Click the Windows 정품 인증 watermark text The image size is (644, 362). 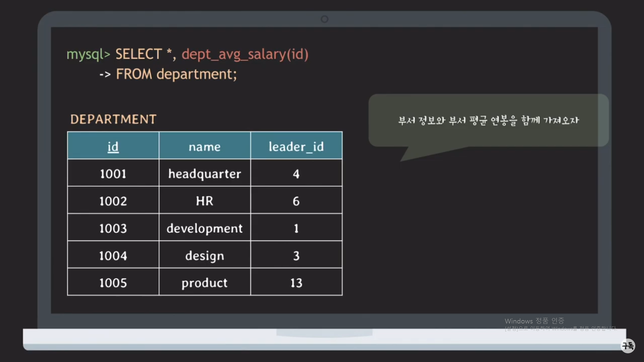point(534,321)
